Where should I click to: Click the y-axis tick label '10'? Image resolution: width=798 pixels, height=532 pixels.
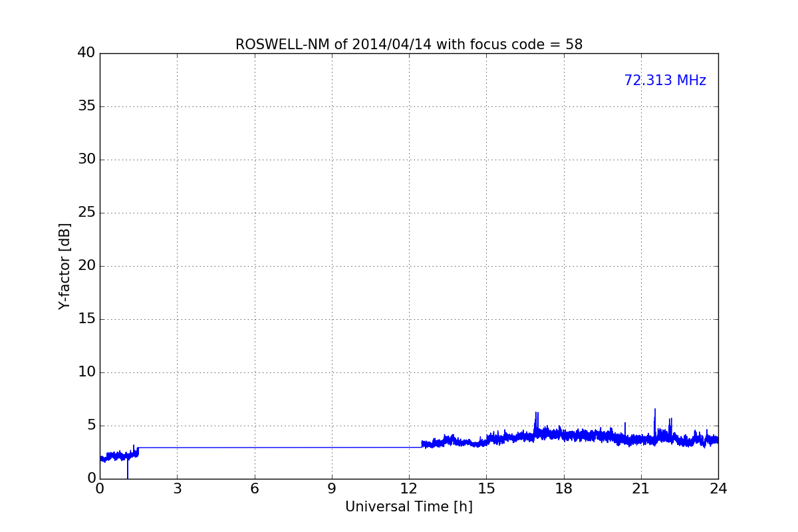(86, 372)
